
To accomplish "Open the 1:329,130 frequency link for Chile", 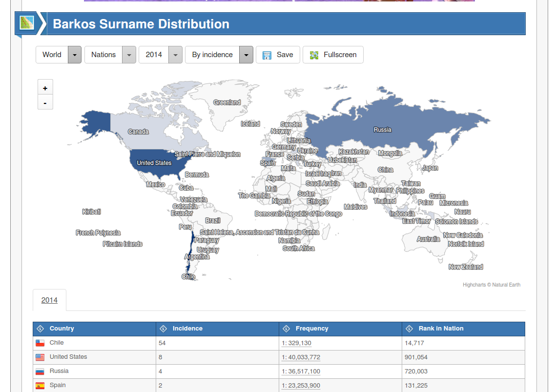I will coord(296,343).
